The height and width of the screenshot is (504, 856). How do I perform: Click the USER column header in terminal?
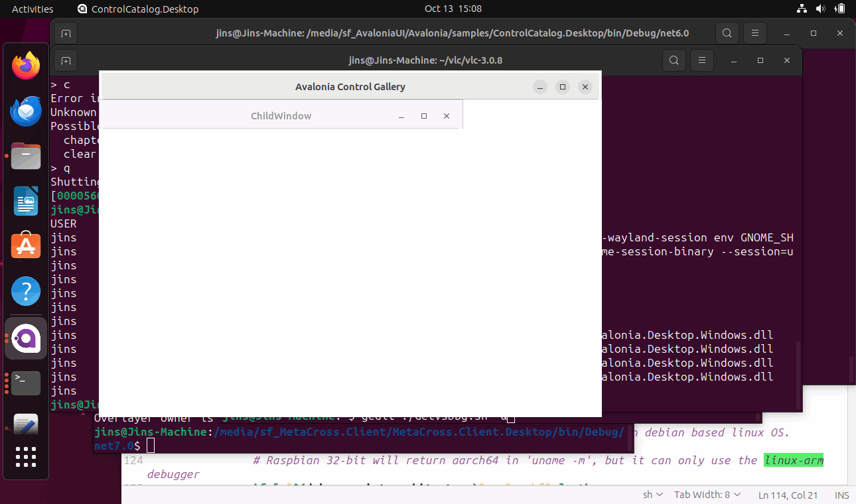[x=64, y=223]
